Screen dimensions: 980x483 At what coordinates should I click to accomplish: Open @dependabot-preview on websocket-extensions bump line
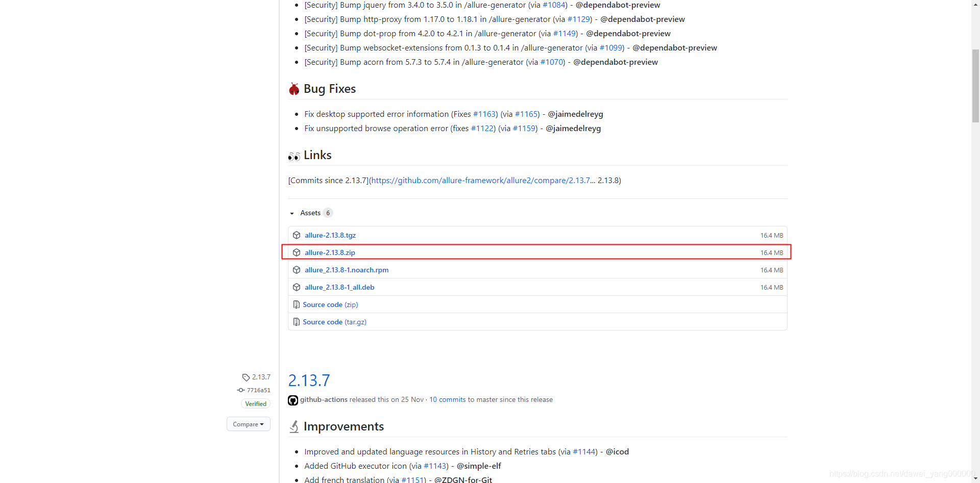tap(675, 47)
